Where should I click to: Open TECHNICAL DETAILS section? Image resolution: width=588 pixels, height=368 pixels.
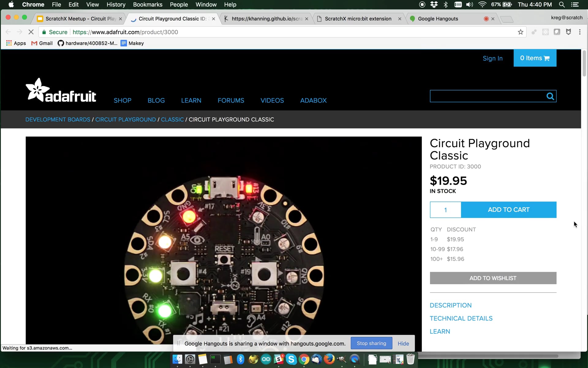tap(461, 318)
